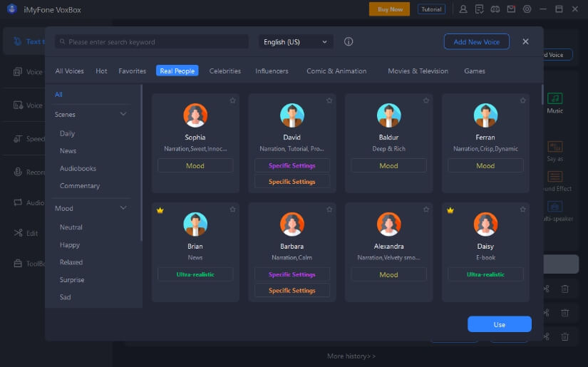Filter by Happy mood
588x367 pixels.
69,245
